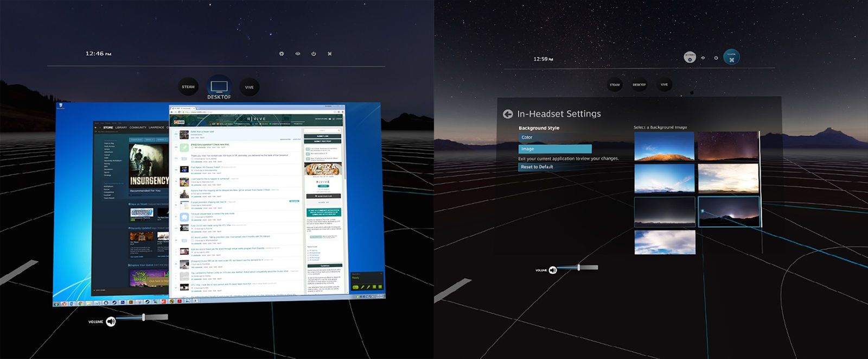Viewport: 868px width, 359px height.
Task: Toggle room view eye in 12:59 PM dashboard
Action: 703,58
